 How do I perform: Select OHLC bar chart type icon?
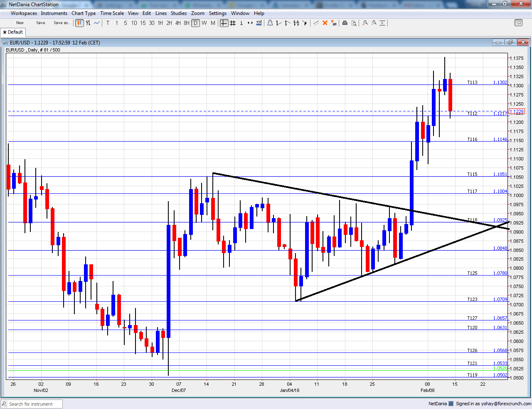coord(88,23)
